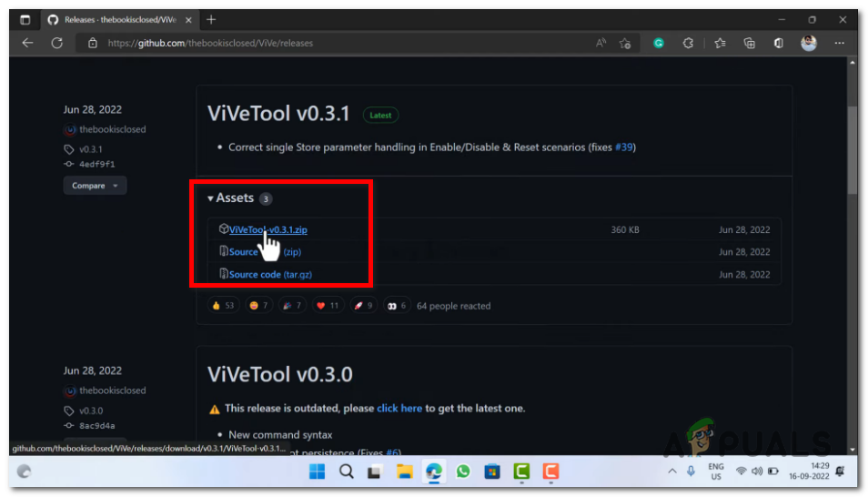Click the microphone tray icon
Image resolution: width=868 pixels, height=497 pixels.
point(691,472)
